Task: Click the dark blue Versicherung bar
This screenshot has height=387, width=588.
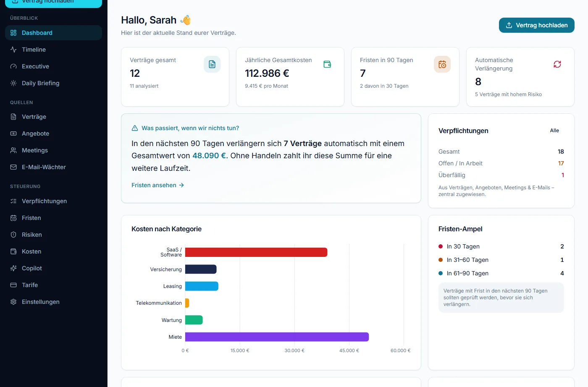Action: (201, 269)
